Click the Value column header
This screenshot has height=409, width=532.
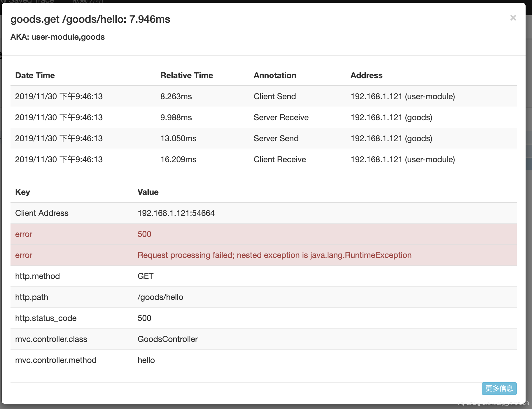click(148, 192)
